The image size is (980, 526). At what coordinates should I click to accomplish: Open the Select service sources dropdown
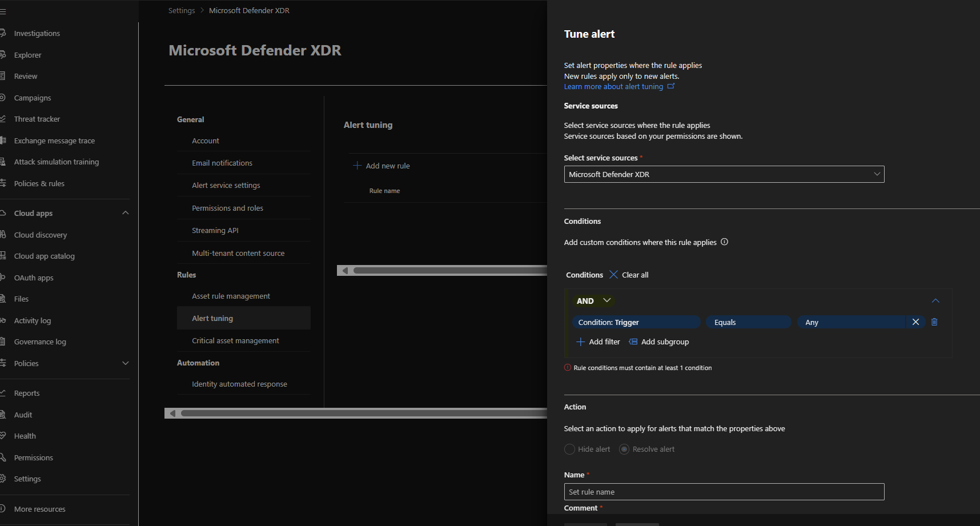[724, 174]
